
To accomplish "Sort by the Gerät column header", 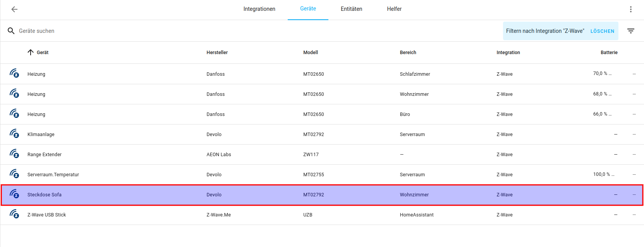I will (42, 53).
